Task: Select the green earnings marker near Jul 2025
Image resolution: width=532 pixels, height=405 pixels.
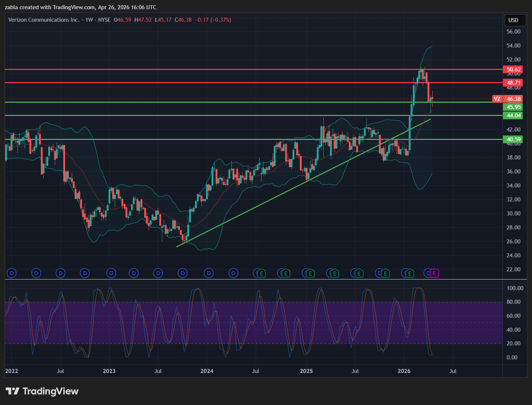Action: (x=359, y=273)
